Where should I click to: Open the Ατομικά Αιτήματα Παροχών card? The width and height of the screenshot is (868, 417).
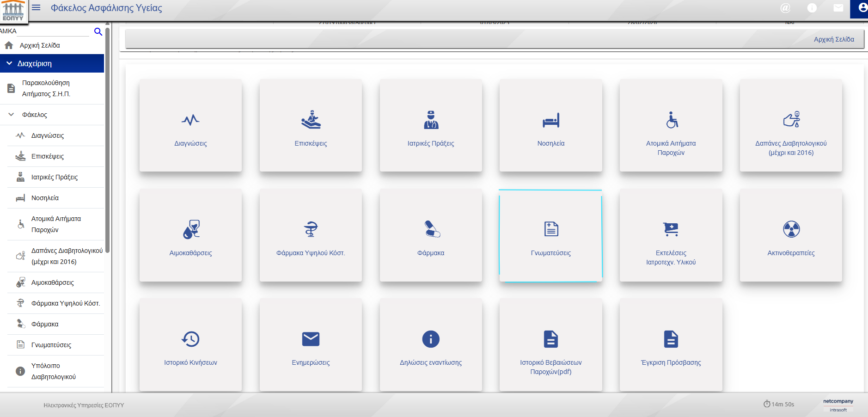(x=671, y=125)
